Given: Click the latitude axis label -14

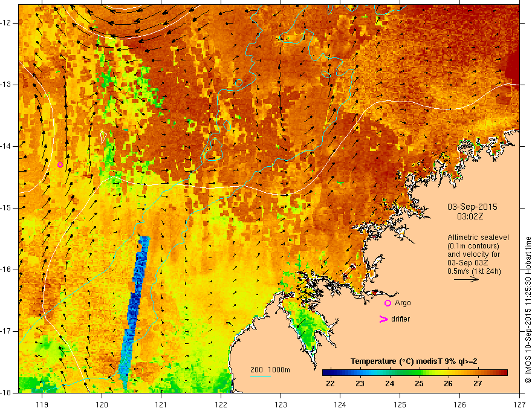Looking at the screenshot, I should point(6,146).
